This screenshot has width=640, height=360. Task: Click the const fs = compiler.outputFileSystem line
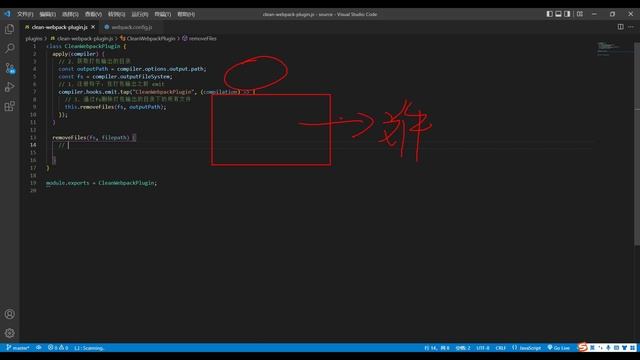[x=115, y=77]
